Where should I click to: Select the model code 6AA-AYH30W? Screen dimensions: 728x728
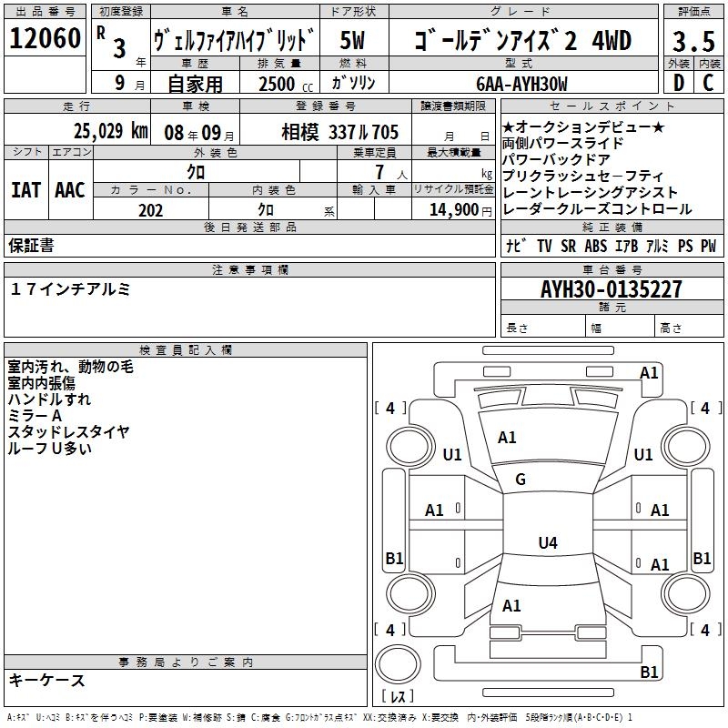point(521,84)
